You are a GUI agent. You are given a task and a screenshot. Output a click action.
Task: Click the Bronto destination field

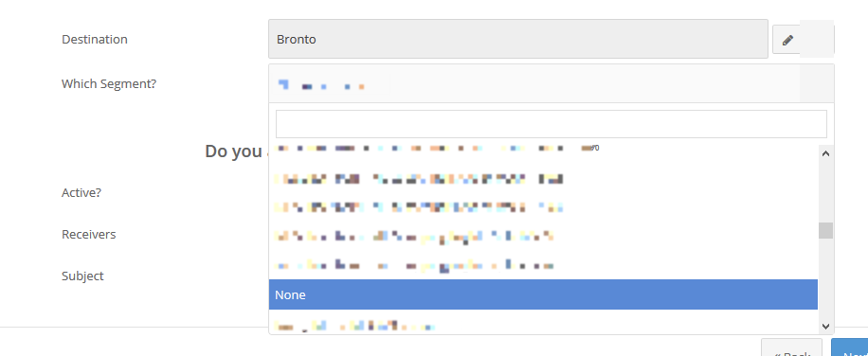click(518, 39)
